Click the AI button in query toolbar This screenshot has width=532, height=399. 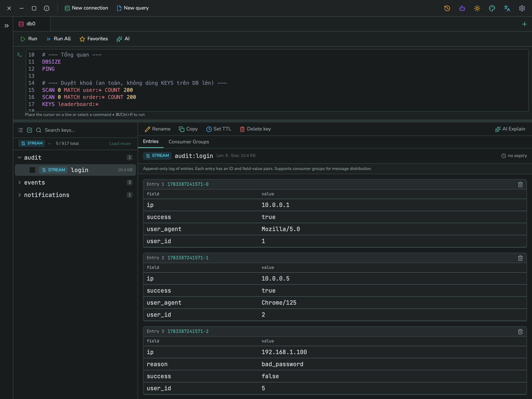pos(123,39)
